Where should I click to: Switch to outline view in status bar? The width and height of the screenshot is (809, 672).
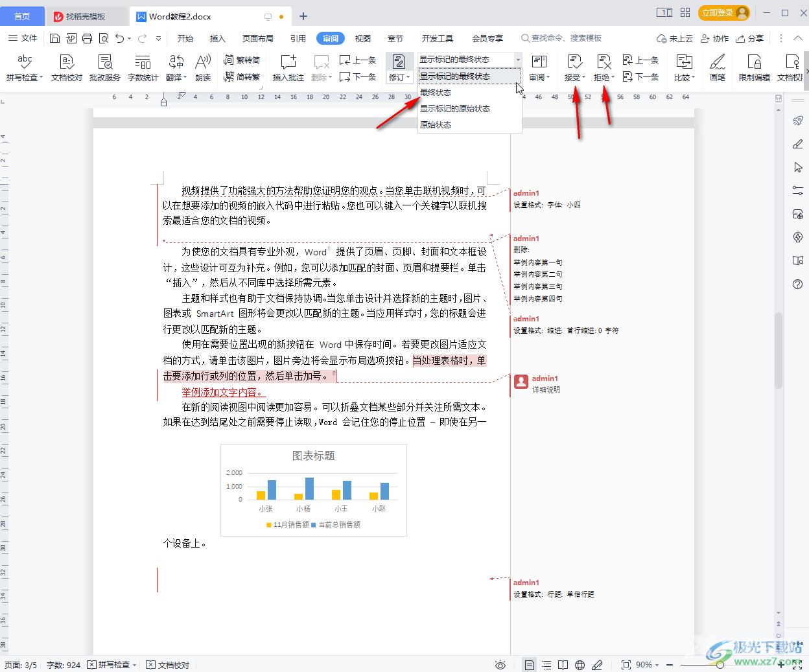click(x=546, y=665)
